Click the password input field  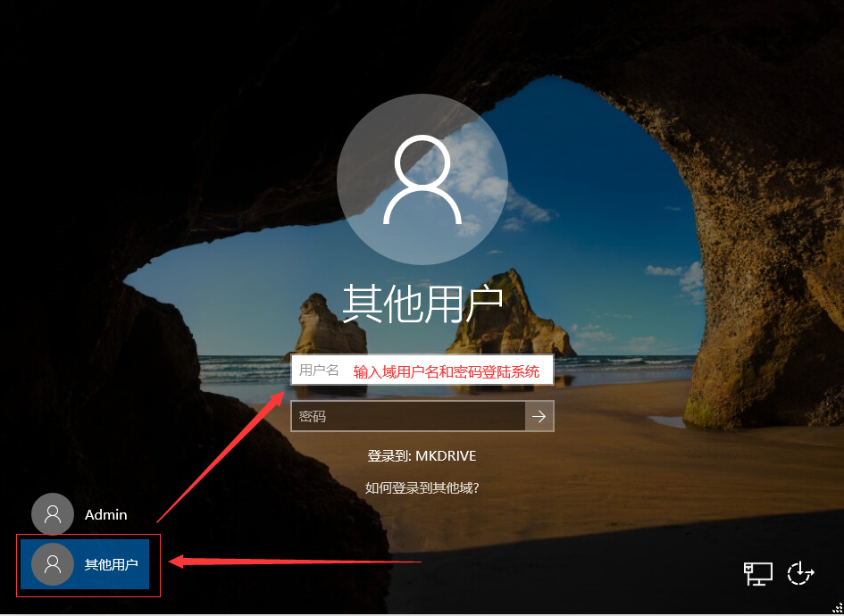pyautogui.click(x=408, y=416)
